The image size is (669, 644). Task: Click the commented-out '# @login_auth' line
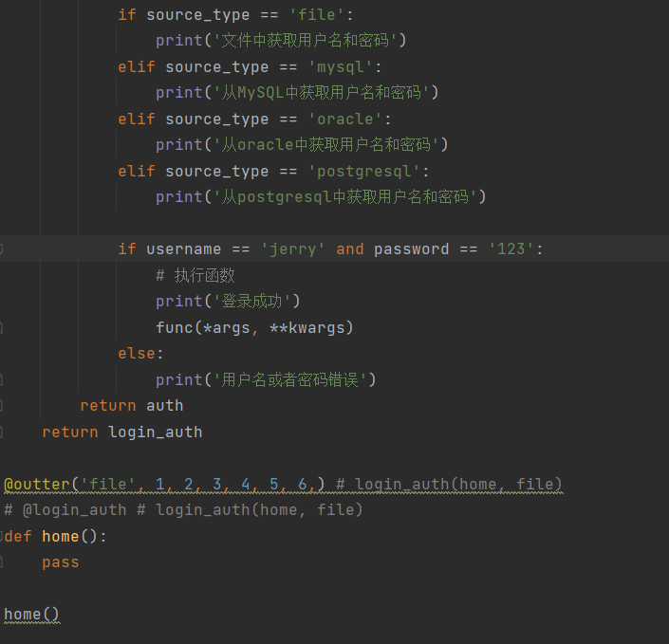coord(183,509)
